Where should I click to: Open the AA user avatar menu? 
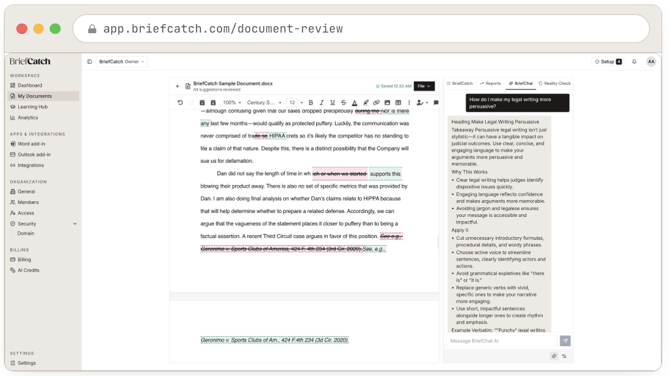pyautogui.click(x=651, y=62)
